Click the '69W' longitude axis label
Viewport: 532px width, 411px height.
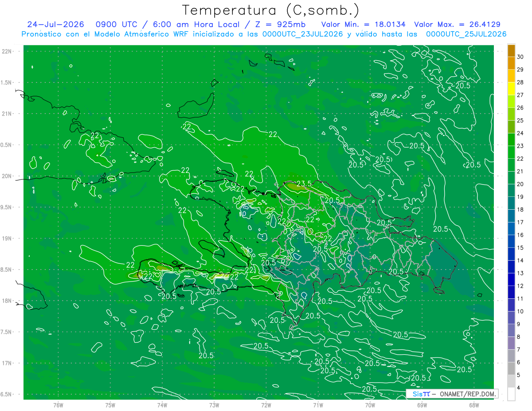[422, 405]
